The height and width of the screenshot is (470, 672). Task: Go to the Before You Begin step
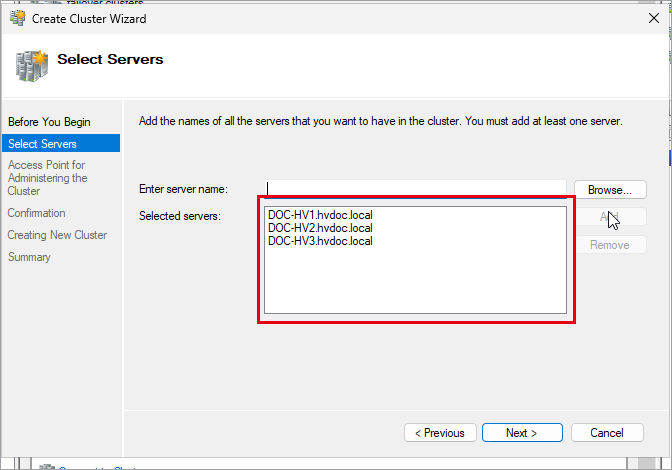(x=49, y=122)
